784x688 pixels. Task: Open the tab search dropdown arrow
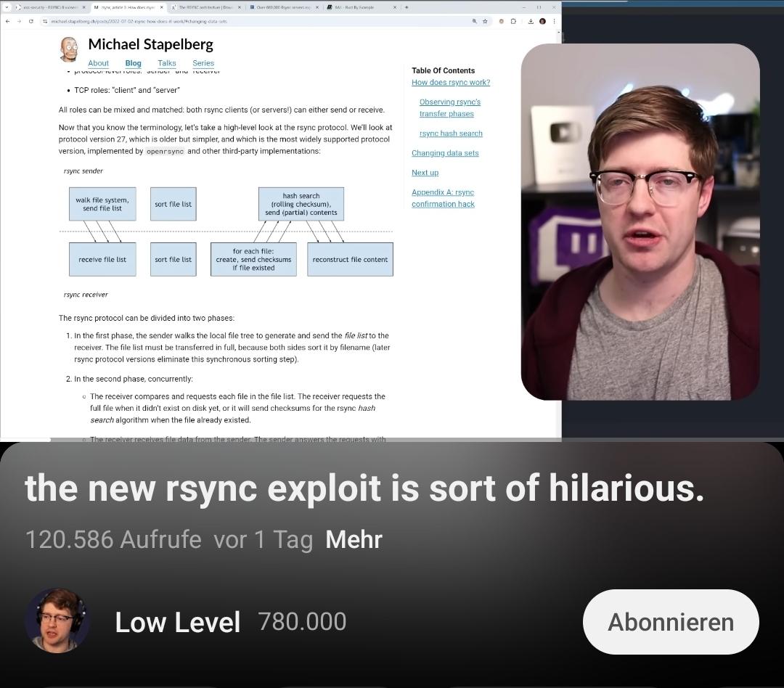tap(7, 7)
